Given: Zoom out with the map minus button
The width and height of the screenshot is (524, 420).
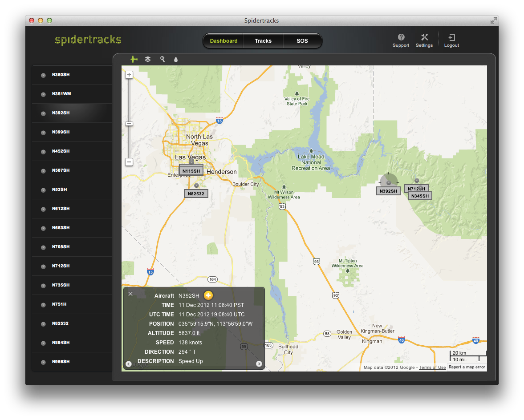Looking at the screenshot, I should [x=129, y=162].
